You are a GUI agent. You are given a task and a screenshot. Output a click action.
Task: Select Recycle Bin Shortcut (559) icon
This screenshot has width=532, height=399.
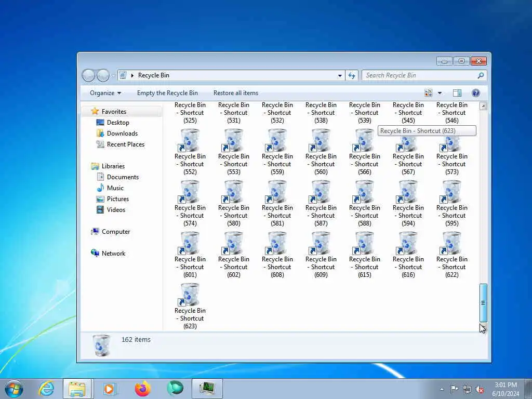(277, 140)
